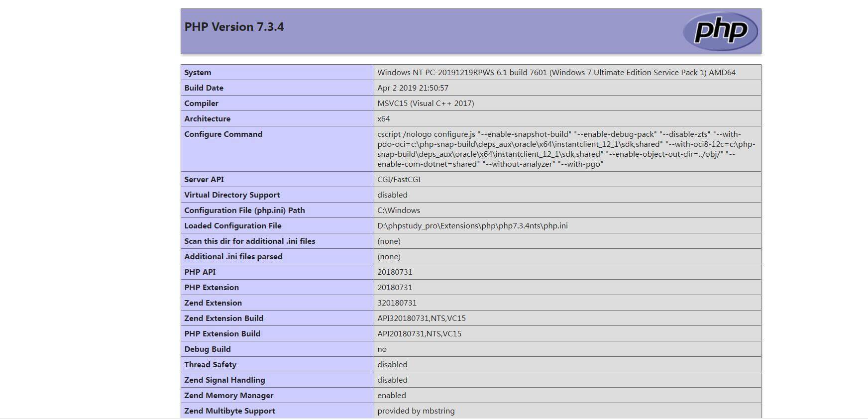Click the Debug Build row label
Screen dimensions: 868x420
pyautogui.click(x=207, y=349)
